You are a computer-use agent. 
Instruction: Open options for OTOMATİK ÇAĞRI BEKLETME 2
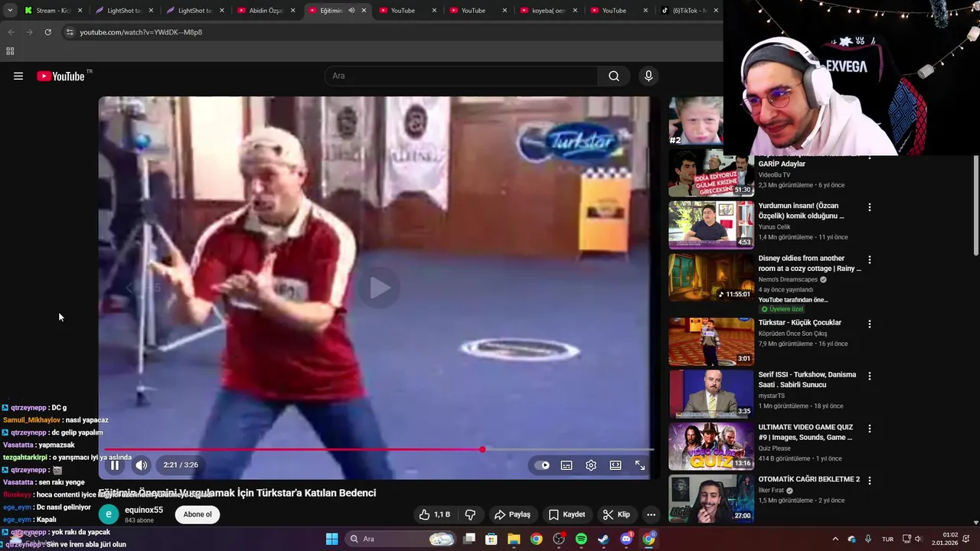point(870,481)
